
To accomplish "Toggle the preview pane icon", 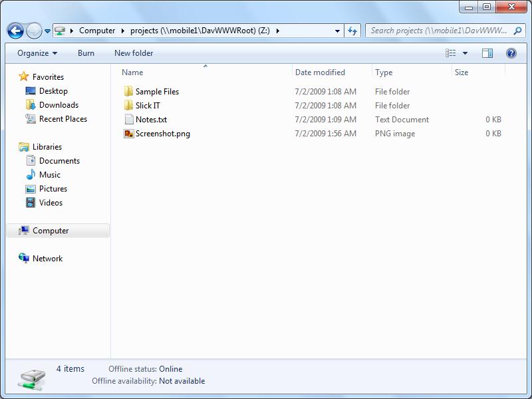I will (487, 53).
